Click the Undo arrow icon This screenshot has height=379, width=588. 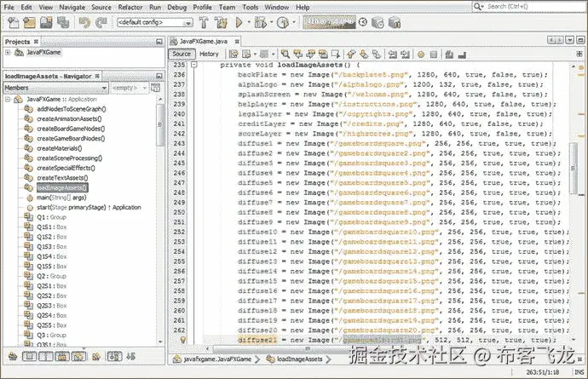click(84, 23)
